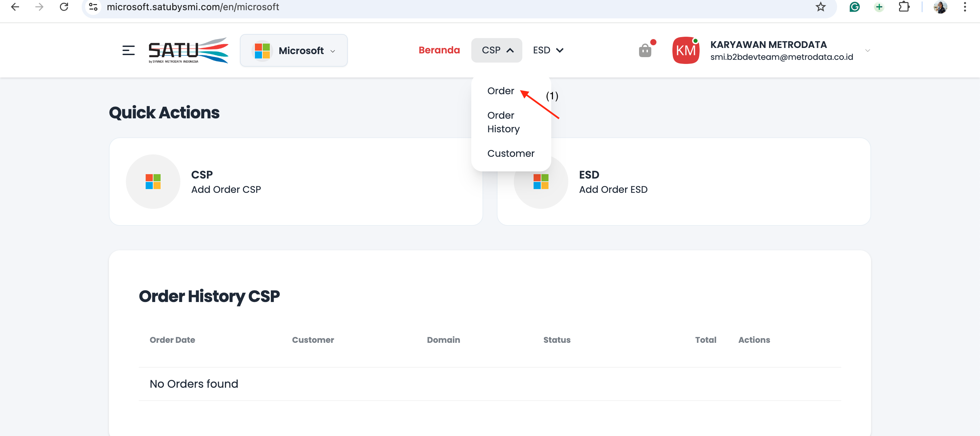This screenshot has width=980, height=436.
Task: Click the KM user avatar
Action: (x=686, y=51)
